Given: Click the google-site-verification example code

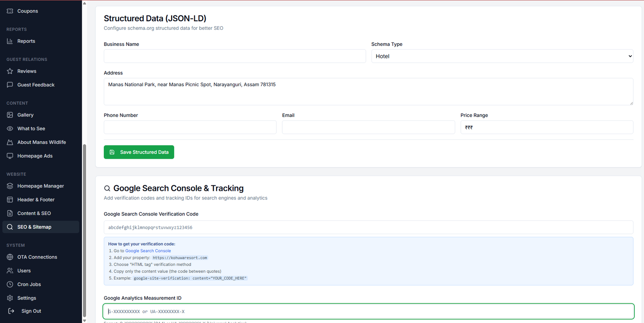Looking at the screenshot, I should pyautogui.click(x=190, y=278).
